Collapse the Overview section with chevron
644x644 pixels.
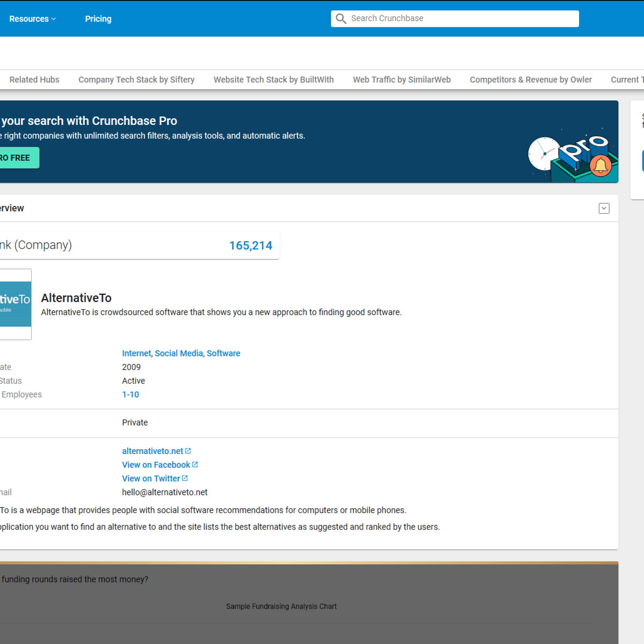pyautogui.click(x=604, y=208)
